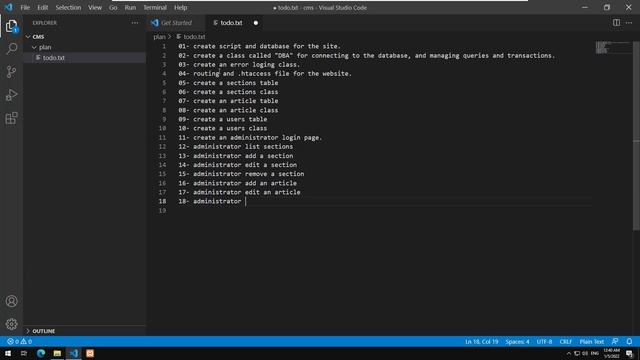Open the Accounts menu icon
The height and width of the screenshot is (360, 640).
pos(11,301)
